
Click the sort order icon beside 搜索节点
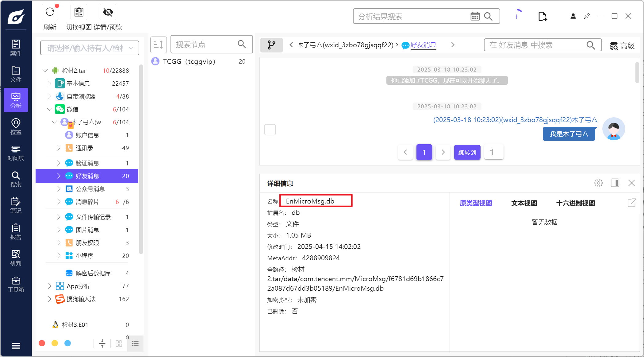pos(158,45)
